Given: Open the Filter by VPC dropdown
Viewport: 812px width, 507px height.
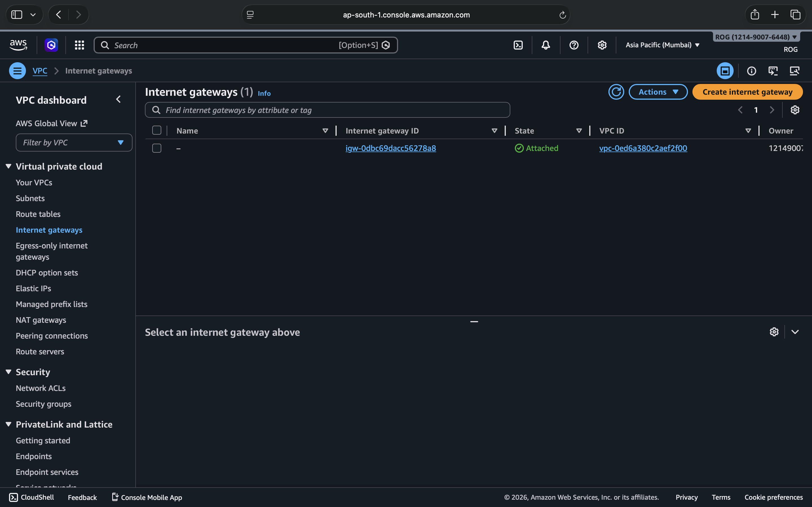Looking at the screenshot, I should 74,143.
